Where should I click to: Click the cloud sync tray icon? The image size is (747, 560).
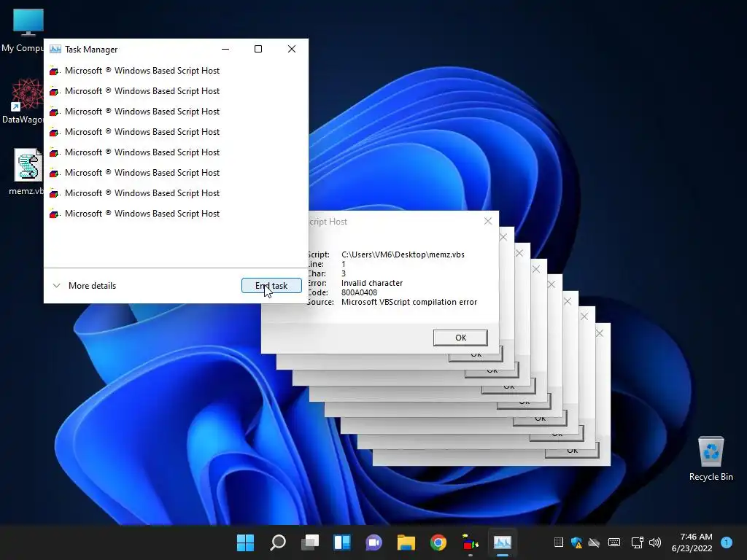pos(594,542)
